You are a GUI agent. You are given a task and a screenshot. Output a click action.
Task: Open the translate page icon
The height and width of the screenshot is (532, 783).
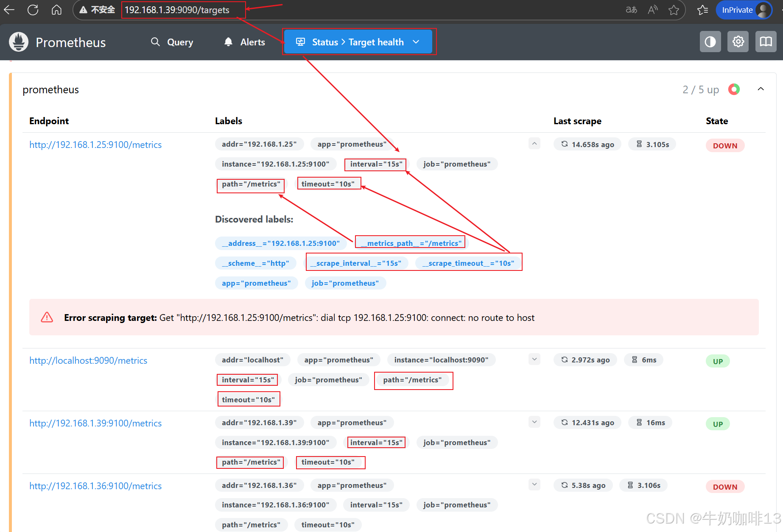tap(631, 10)
